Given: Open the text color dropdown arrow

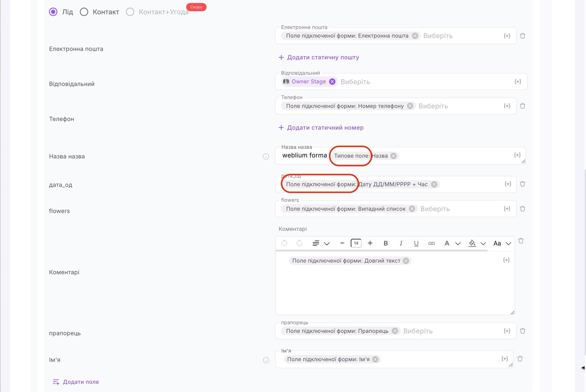Looking at the screenshot, I should (458, 243).
